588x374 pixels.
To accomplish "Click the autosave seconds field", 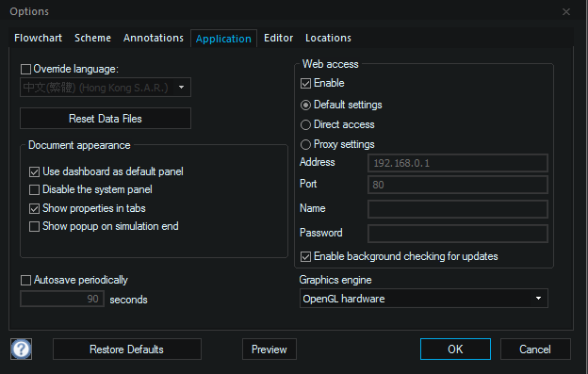I will [62, 299].
